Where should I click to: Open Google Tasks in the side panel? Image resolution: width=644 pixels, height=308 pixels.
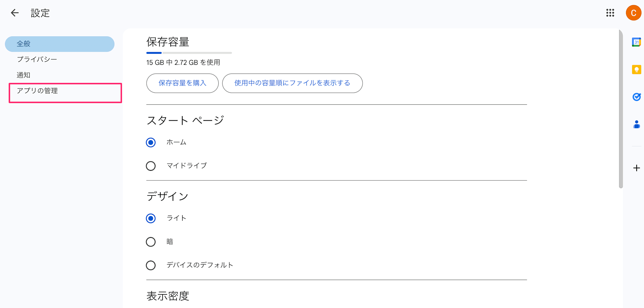tap(637, 97)
